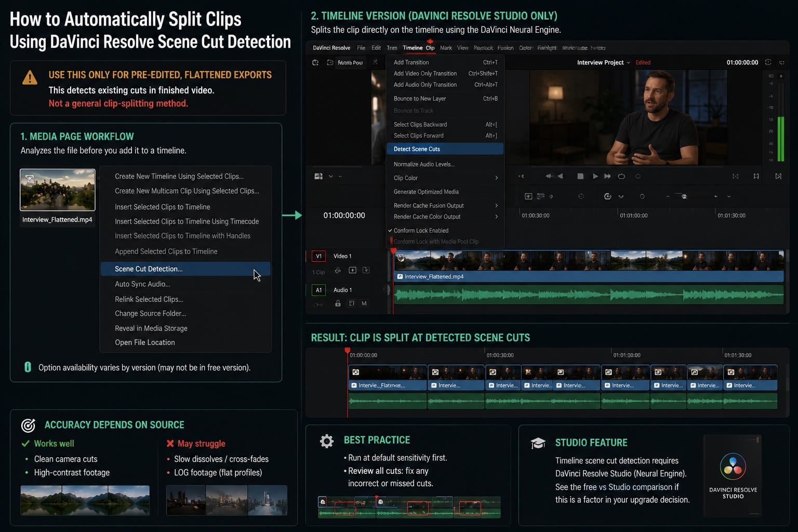Image resolution: width=798 pixels, height=532 pixels.
Task: Click the red playhead in the result timeline
Action: pyautogui.click(x=348, y=352)
